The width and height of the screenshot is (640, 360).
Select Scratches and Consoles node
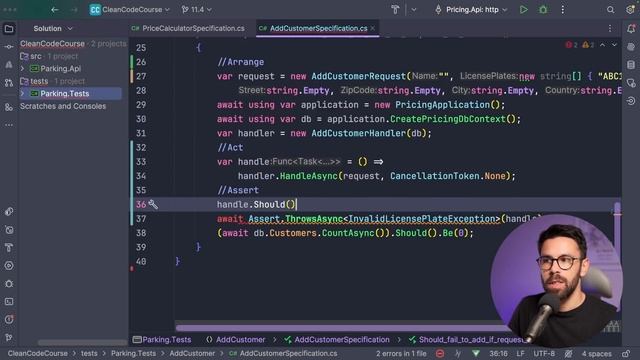coord(63,106)
